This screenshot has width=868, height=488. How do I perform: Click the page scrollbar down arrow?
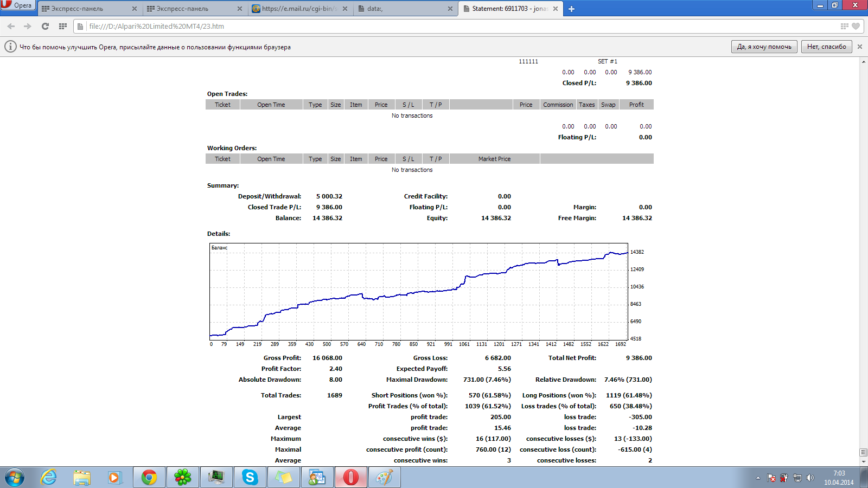point(863,461)
